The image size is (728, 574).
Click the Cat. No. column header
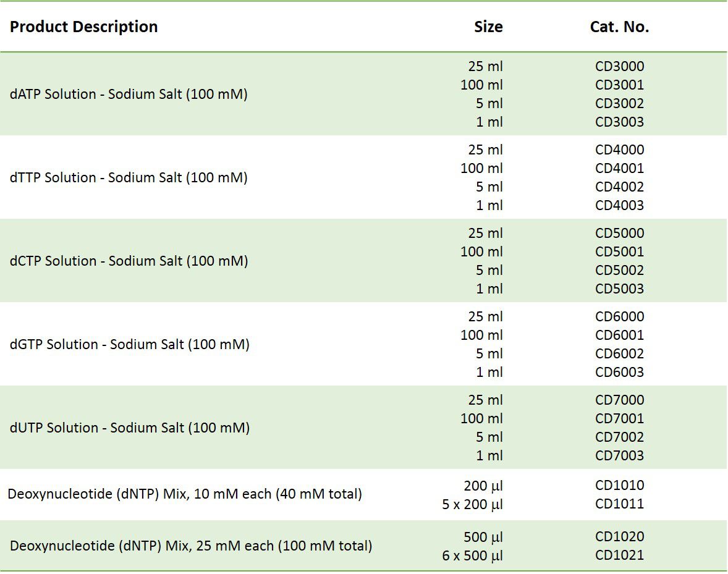[619, 27]
